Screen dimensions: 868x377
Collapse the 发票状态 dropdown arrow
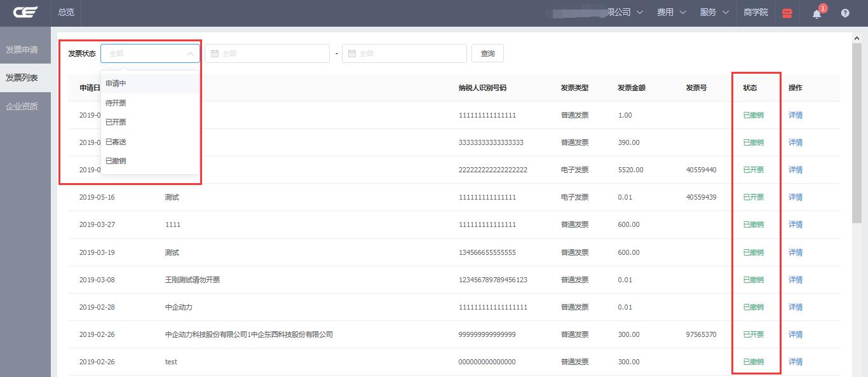pos(190,53)
